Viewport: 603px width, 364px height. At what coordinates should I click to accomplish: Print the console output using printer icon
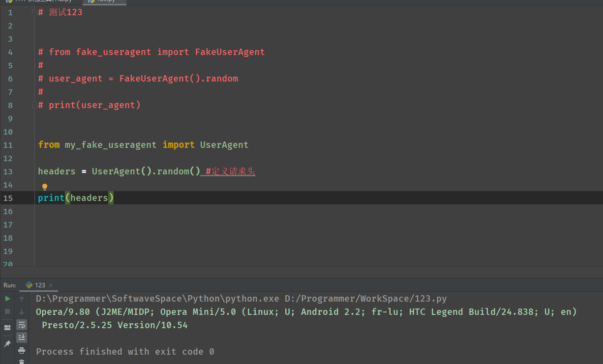pyautogui.click(x=22, y=350)
